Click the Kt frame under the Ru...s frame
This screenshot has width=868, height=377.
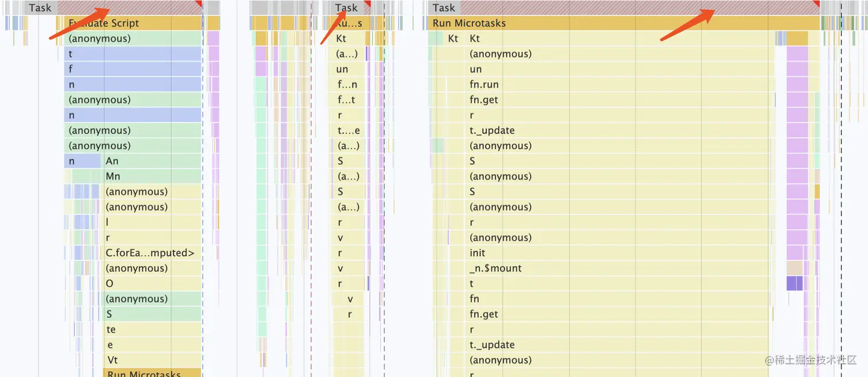348,39
